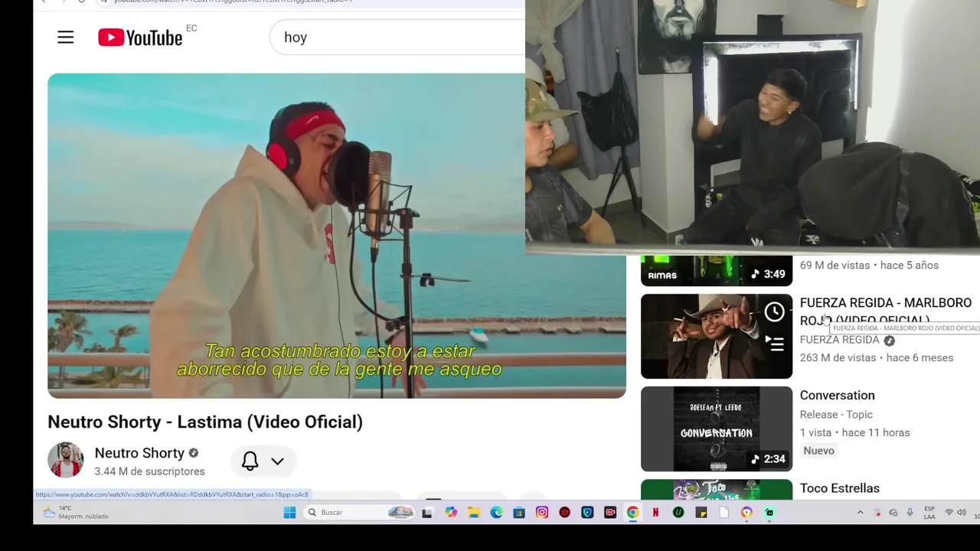
Task: Click the cloud sync tray icon
Action: coord(893,513)
